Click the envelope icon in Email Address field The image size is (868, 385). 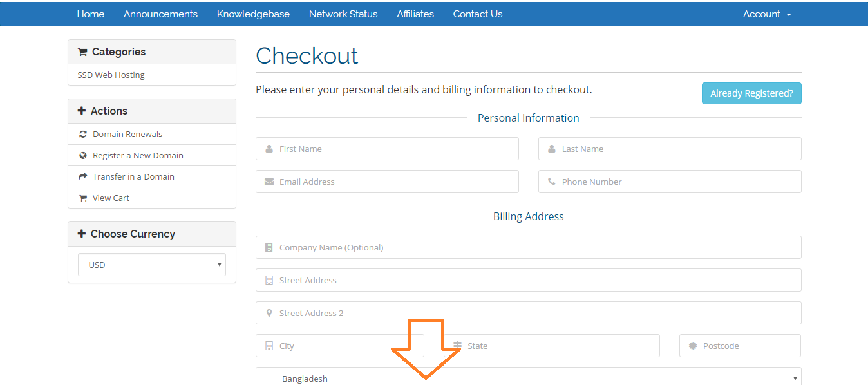pos(269,182)
